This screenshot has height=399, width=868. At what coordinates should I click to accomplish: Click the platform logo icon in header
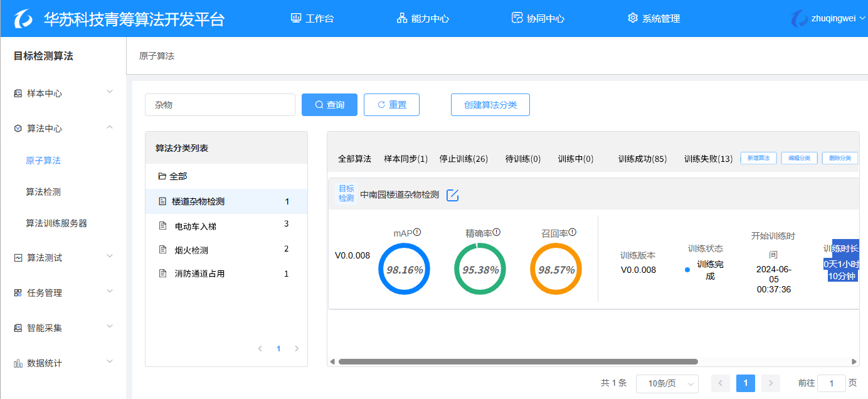24,19
